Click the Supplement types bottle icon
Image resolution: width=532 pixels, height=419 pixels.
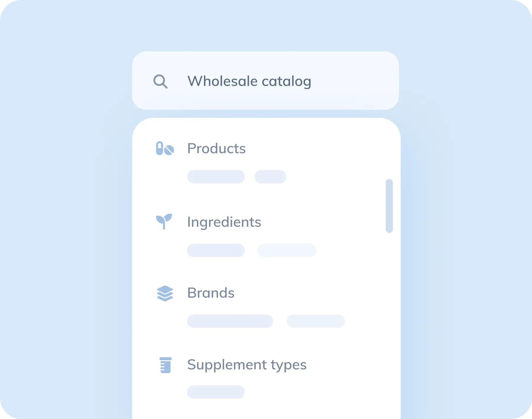click(166, 365)
